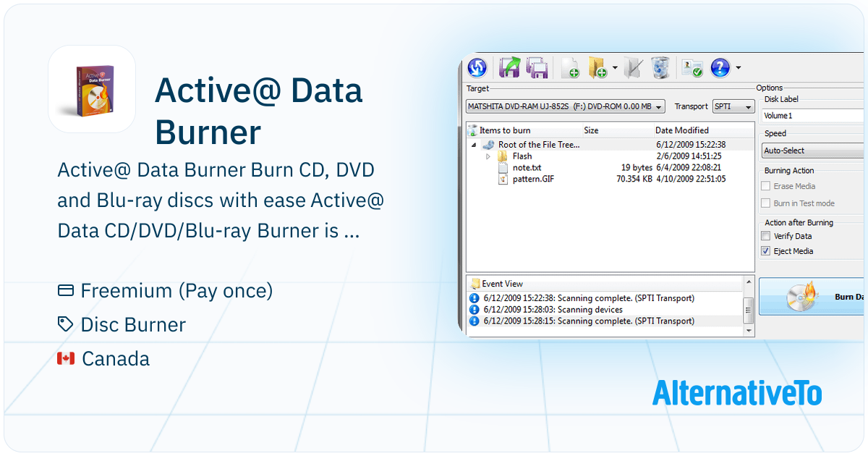Click the info icon beside Scanning devices event
The width and height of the screenshot is (868, 456).
click(475, 310)
